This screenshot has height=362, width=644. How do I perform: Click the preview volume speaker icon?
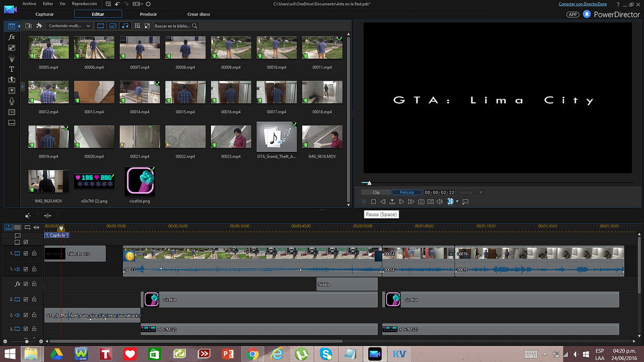440,202
